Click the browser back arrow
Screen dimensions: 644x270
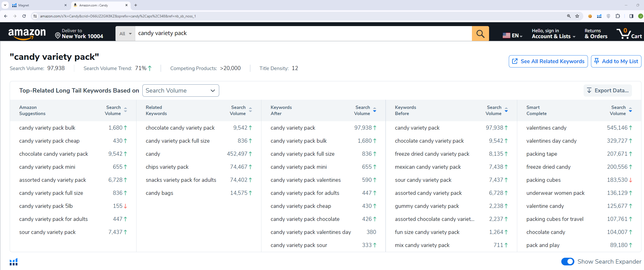6,16
